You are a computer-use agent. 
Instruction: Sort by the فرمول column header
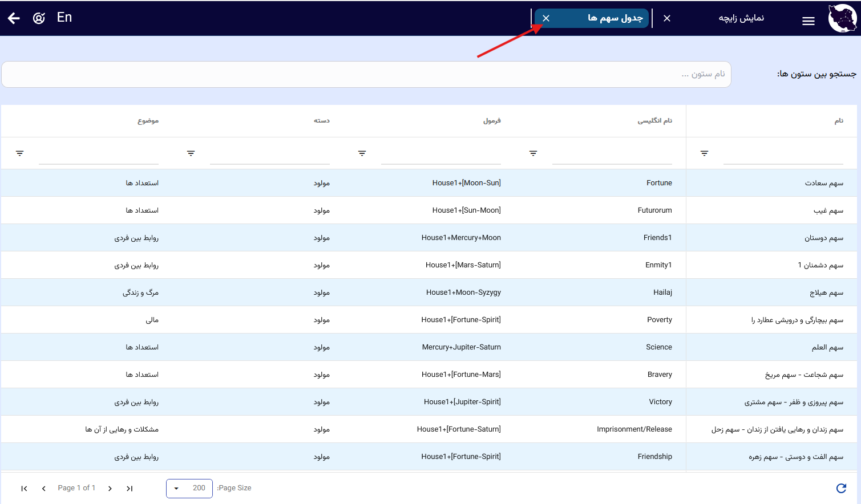[x=491, y=121]
